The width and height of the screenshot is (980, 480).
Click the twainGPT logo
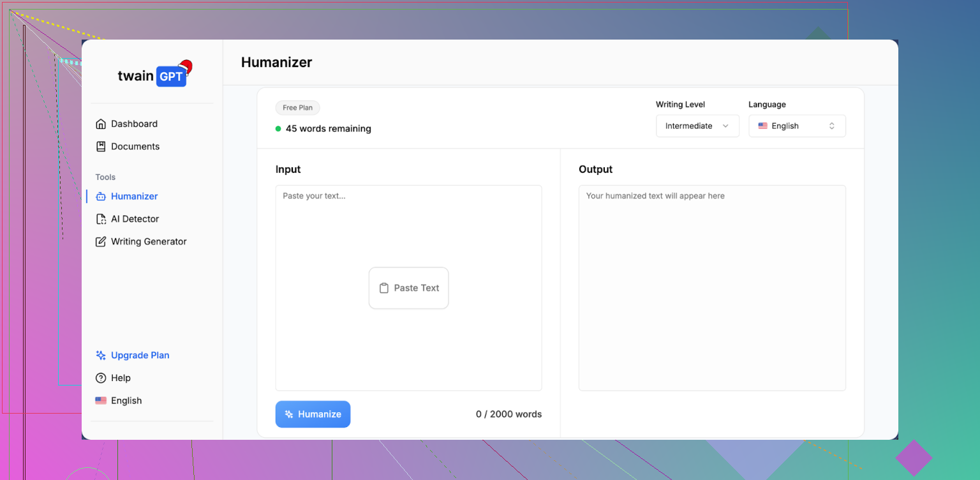(x=153, y=75)
